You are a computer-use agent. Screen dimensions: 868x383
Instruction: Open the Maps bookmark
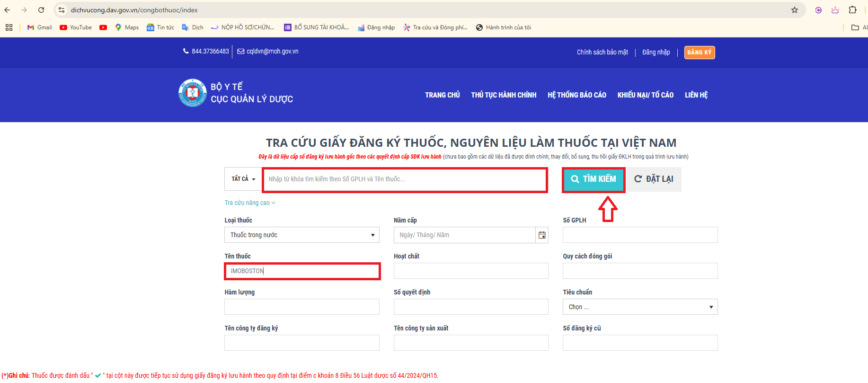click(127, 27)
